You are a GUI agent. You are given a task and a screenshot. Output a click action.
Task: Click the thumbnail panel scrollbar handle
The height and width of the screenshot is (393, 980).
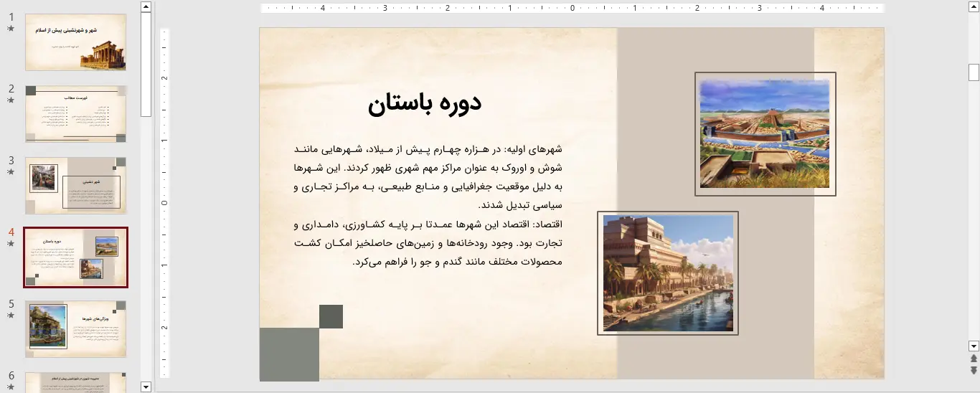click(x=146, y=65)
